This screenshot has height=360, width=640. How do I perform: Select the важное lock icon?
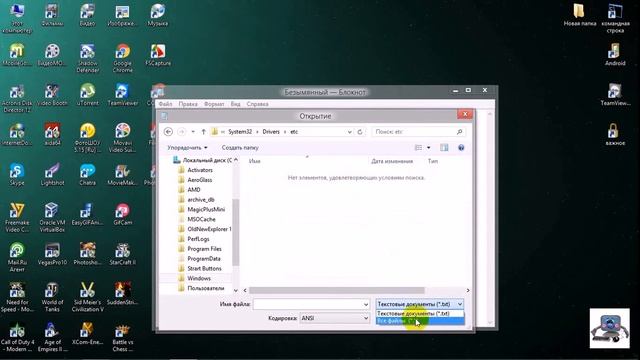[x=615, y=135]
